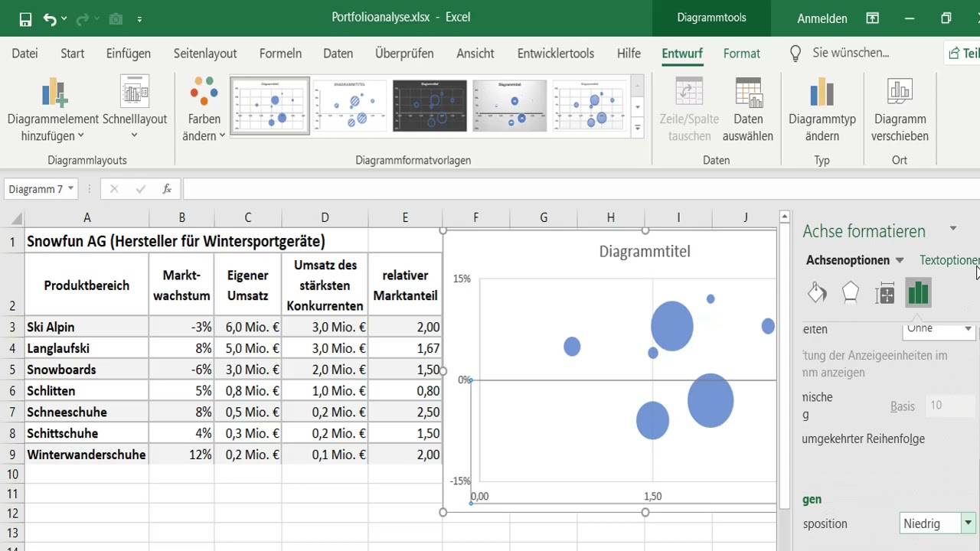
Task: Select column header C
Action: (248, 217)
